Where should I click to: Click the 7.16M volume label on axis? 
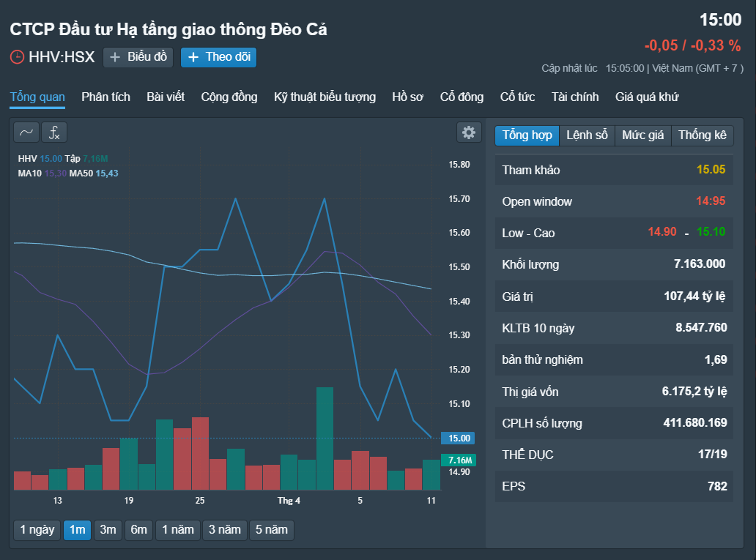click(459, 460)
